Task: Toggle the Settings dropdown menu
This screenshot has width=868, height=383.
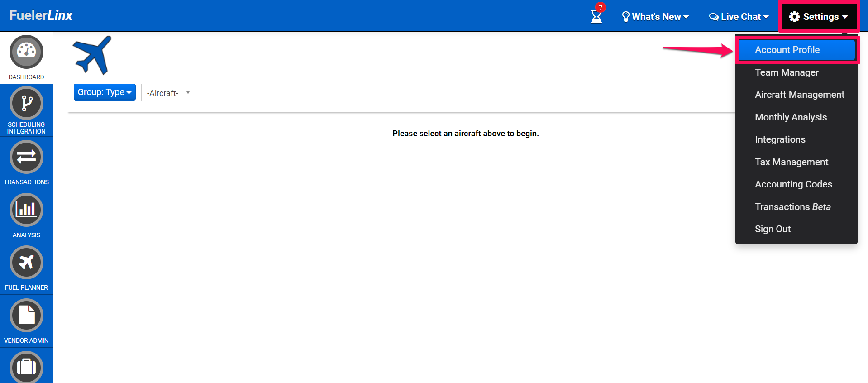Action: 818,17
